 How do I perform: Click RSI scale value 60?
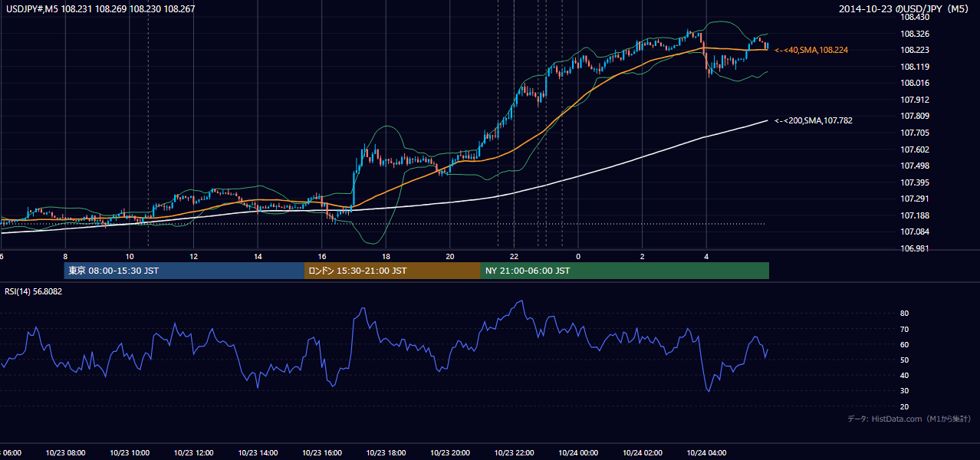tap(905, 344)
